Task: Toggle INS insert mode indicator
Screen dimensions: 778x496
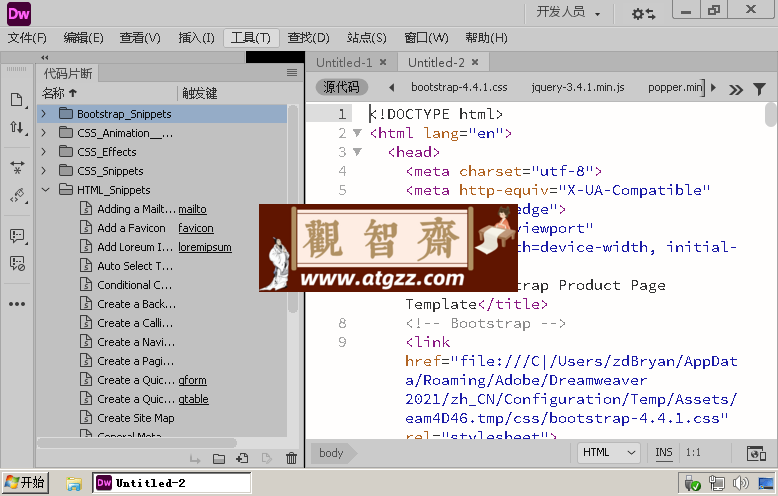Action: (x=663, y=452)
